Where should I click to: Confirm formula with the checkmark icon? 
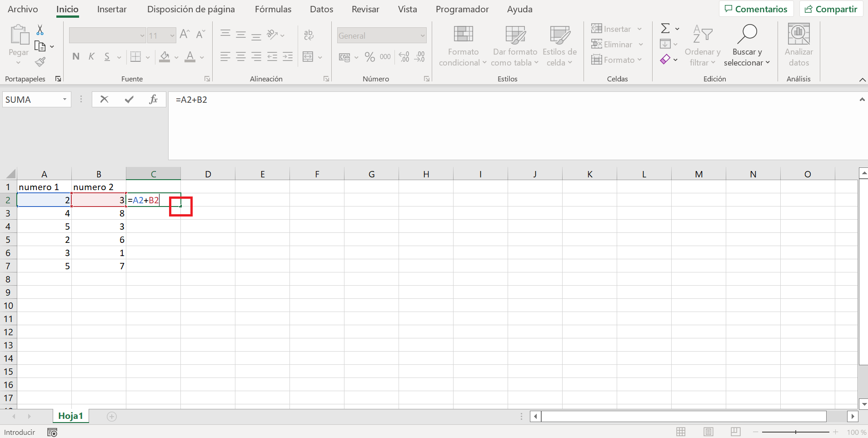click(129, 99)
